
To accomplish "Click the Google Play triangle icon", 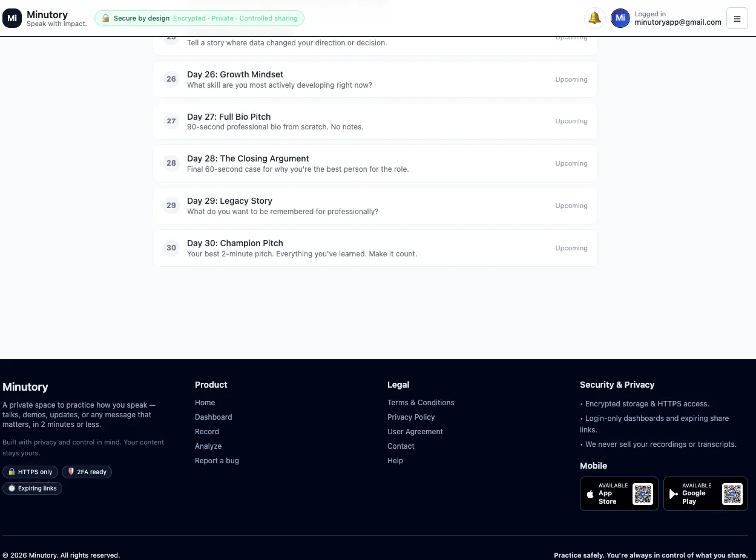I will click(x=674, y=494).
